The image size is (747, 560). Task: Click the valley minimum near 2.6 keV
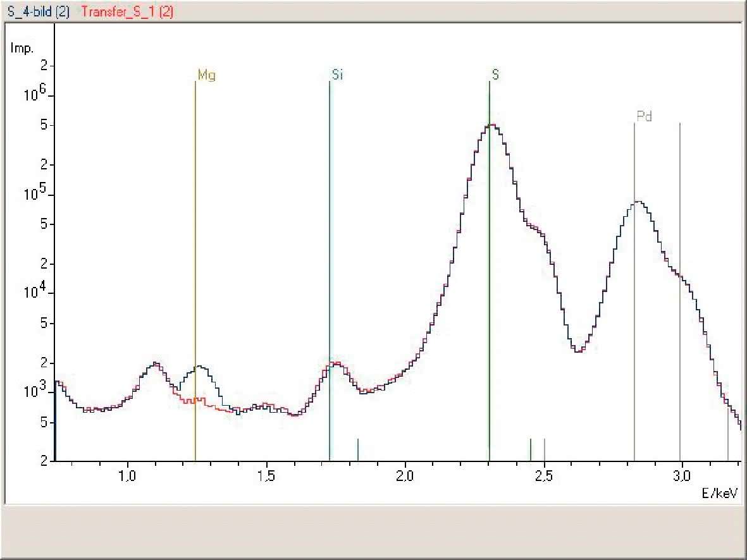coord(579,351)
